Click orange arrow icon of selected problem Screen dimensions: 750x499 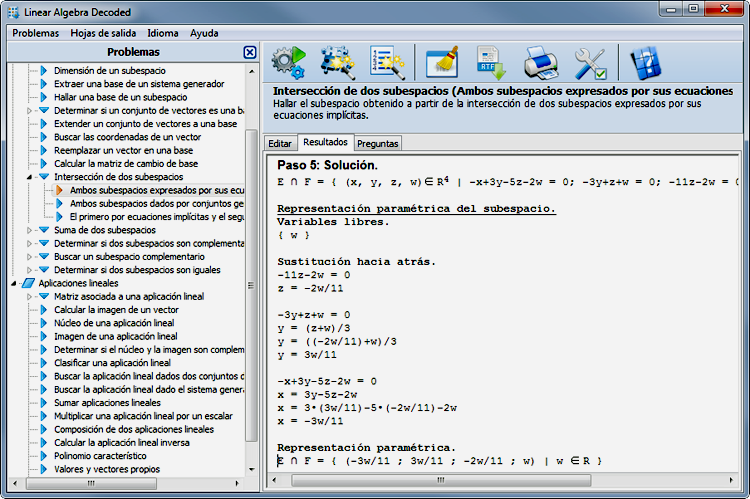click(x=59, y=190)
